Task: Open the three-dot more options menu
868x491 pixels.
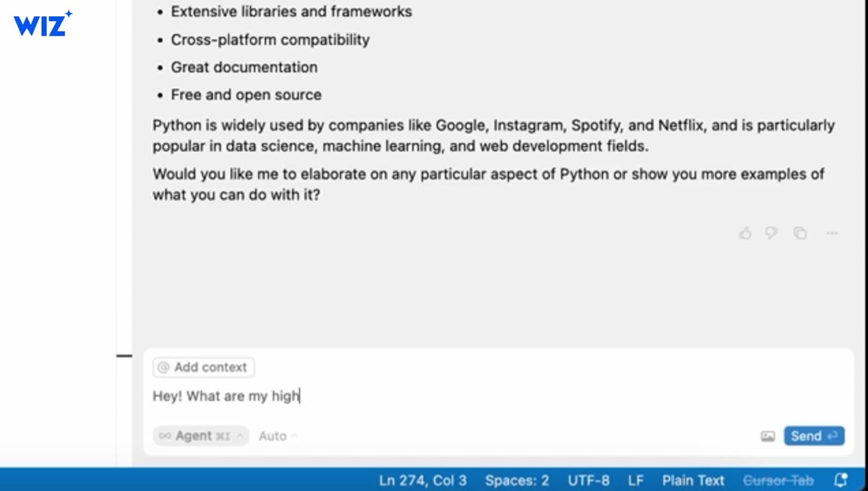Action: (832, 233)
